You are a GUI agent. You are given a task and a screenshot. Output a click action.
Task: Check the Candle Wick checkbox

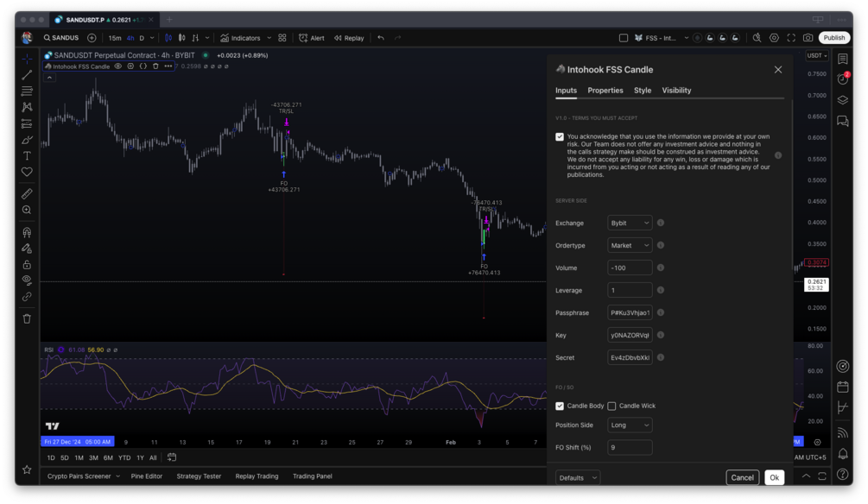[611, 406]
